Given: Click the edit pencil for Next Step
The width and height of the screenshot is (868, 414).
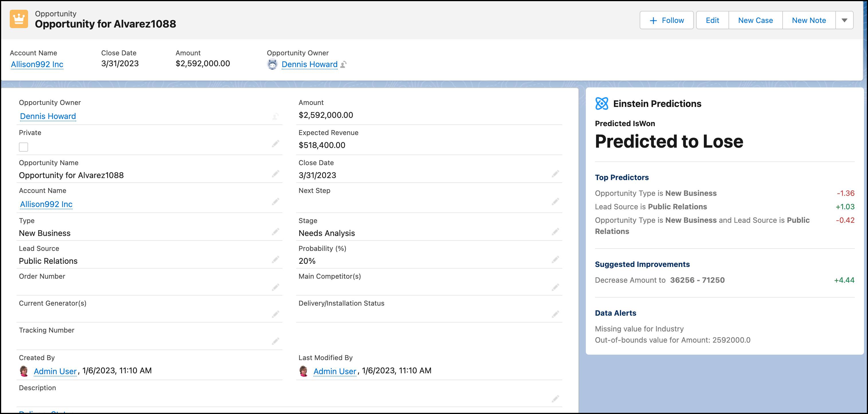Looking at the screenshot, I should [x=555, y=202].
